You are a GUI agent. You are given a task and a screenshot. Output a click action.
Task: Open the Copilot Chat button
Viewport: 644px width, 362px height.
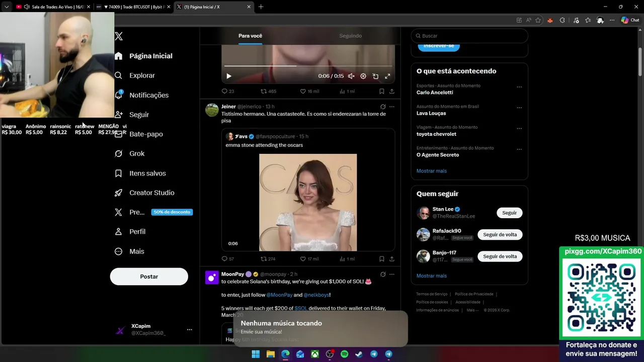click(630, 20)
